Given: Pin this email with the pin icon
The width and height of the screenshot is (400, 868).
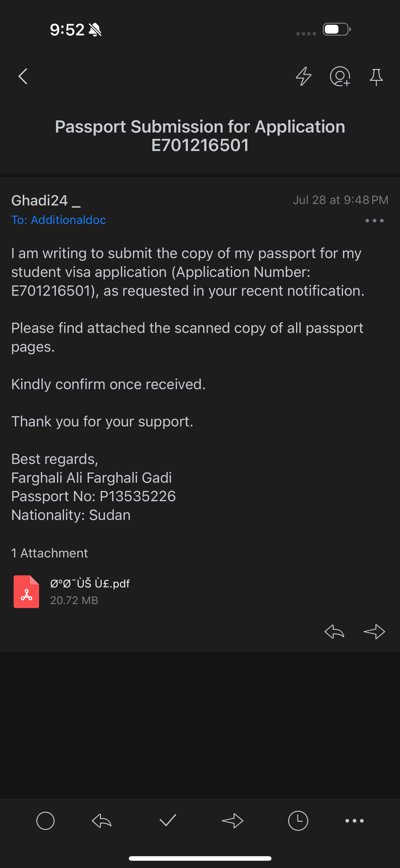Looking at the screenshot, I should (376, 77).
